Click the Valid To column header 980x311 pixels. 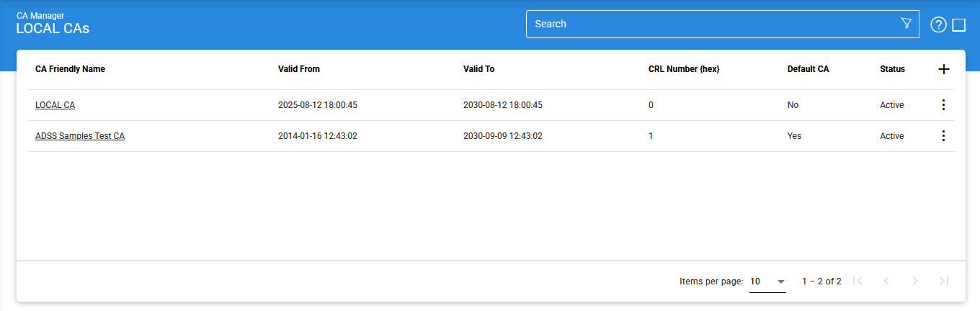click(x=478, y=69)
